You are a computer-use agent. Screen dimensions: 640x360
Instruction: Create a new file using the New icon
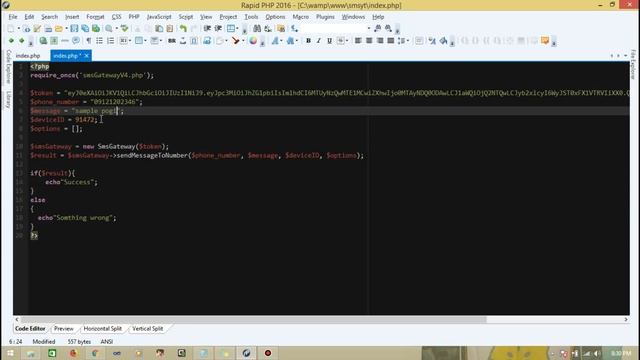coord(11,29)
